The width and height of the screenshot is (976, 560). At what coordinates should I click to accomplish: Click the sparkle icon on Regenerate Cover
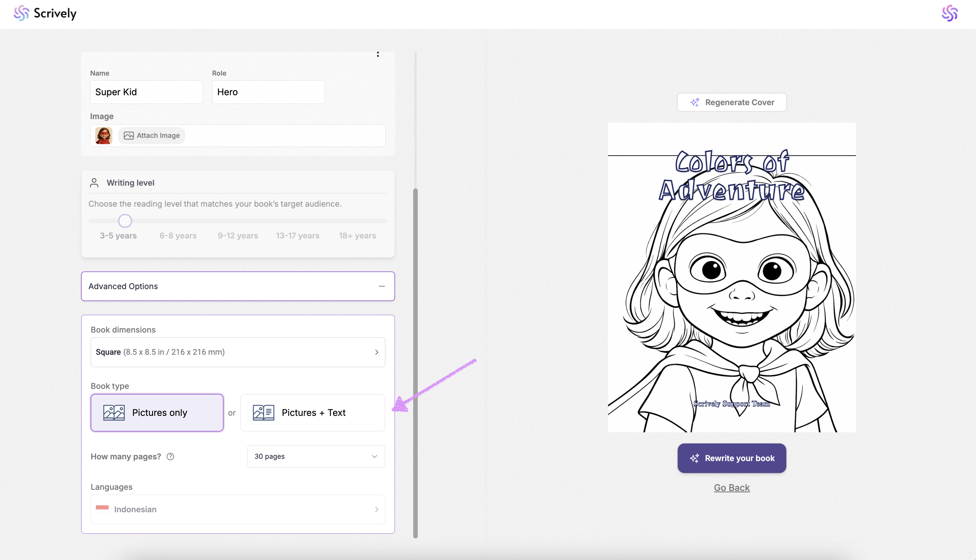(x=694, y=102)
